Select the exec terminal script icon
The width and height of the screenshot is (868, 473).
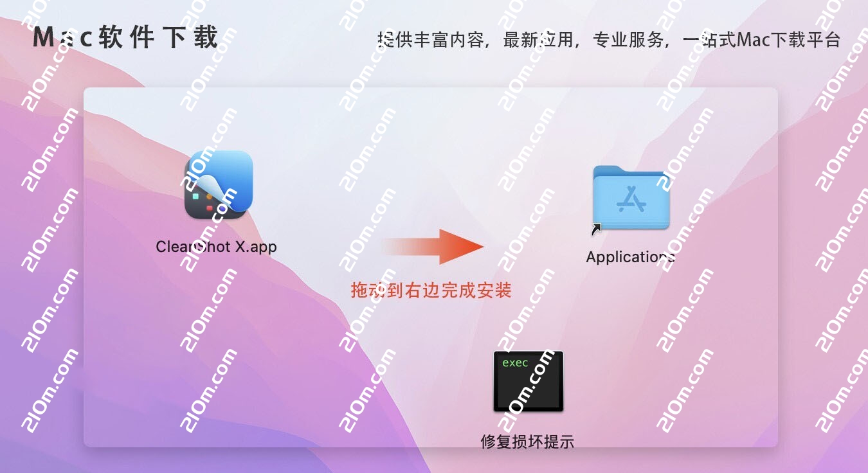pyautogui.click(x=529, y=381)
